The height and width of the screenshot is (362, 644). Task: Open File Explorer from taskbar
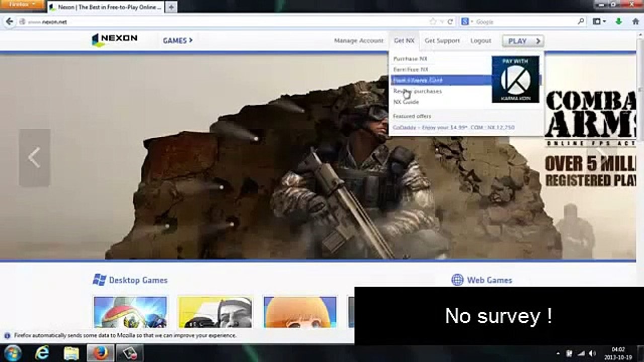71,353
